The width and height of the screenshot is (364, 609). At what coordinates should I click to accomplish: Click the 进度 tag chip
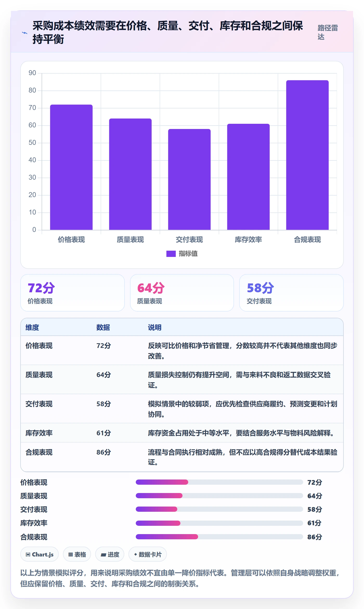click(110, 554)
